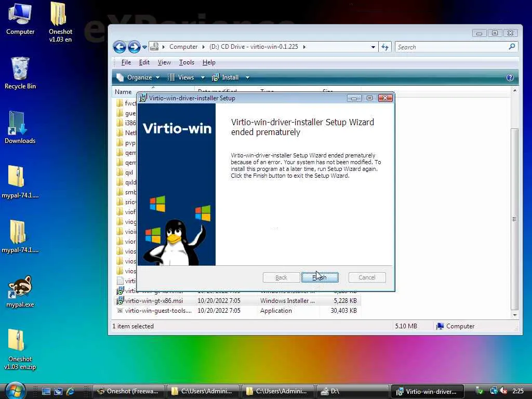Click the volume tray icon
Screen dimensions: 532x399
[x=503, y=391]
